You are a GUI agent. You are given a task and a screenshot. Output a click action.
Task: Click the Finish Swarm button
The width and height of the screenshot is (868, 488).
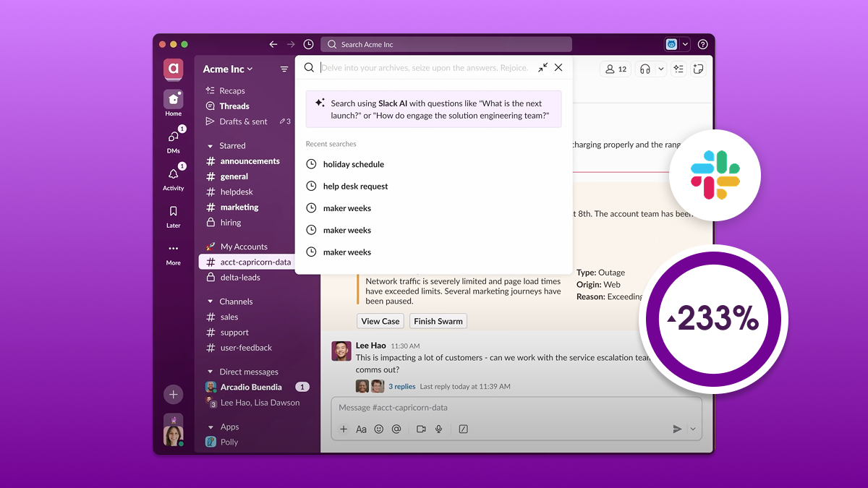pyautogui.click(x=438, y=321)
